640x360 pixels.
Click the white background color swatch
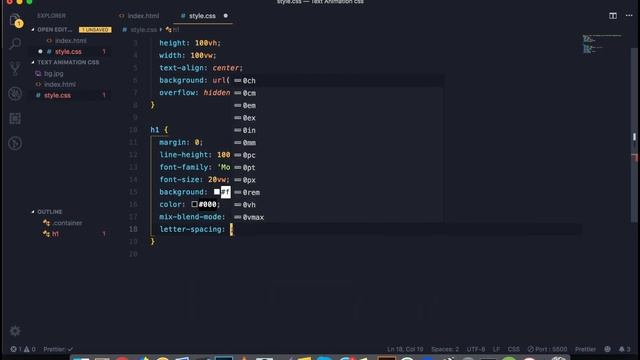point(217,192)
